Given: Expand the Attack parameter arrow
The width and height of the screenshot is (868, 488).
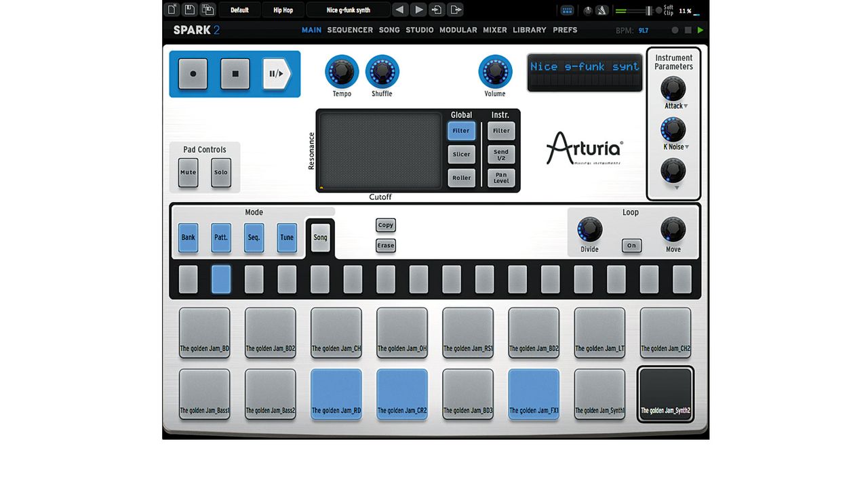Looking at the screenshot, I should point(686,106).
